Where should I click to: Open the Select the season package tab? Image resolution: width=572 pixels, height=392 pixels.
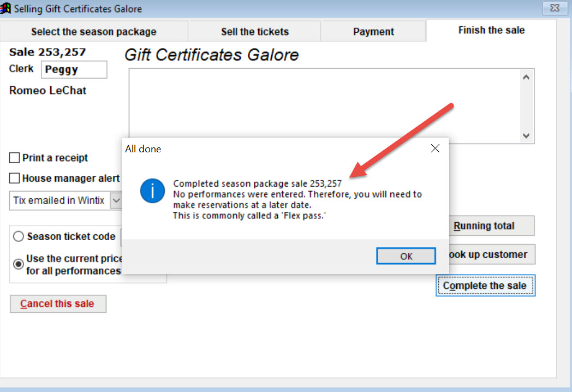(94, 32)
